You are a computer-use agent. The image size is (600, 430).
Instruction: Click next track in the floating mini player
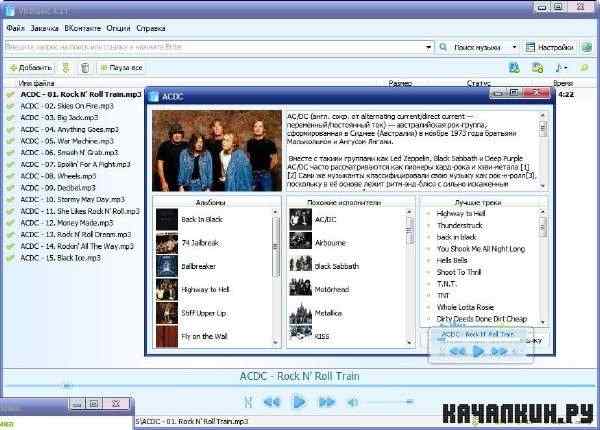[x=499, y=351]
